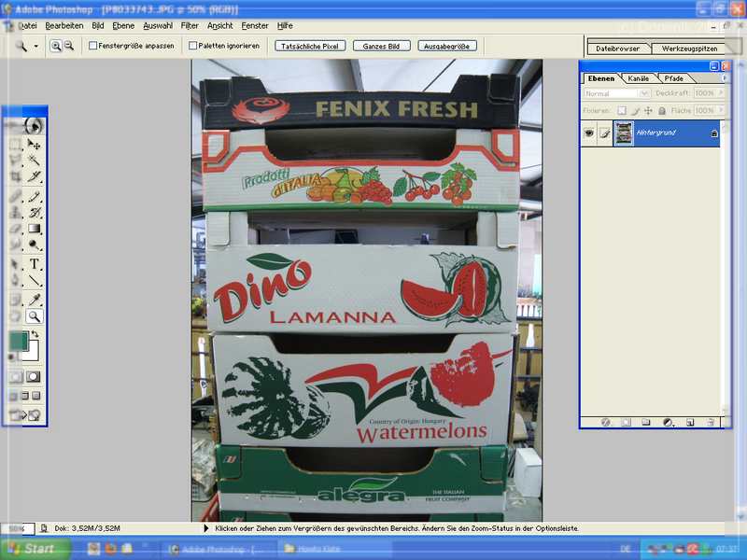Select the Type tool

pyautogui.click(x=34, y=264)
